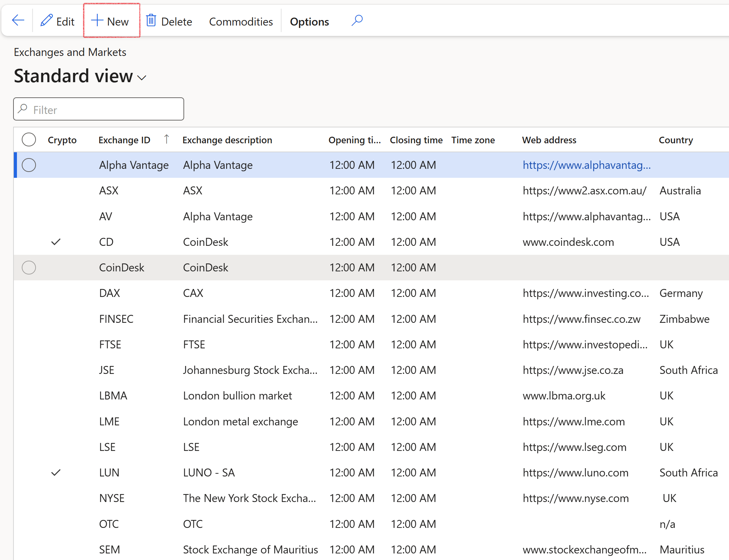Toggle the Crypto checkmark for LUN row
Screen dimensions: 729x560
(x=56, y=473)
